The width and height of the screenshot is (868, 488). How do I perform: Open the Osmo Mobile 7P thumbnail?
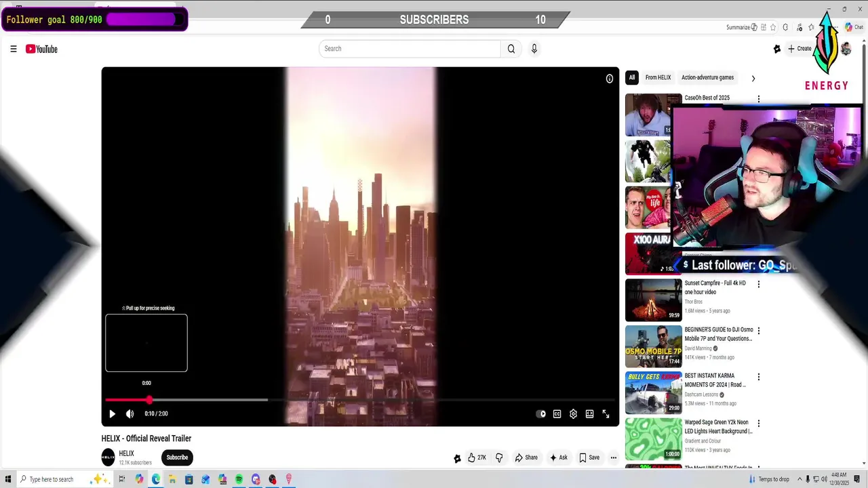(654, 346)
